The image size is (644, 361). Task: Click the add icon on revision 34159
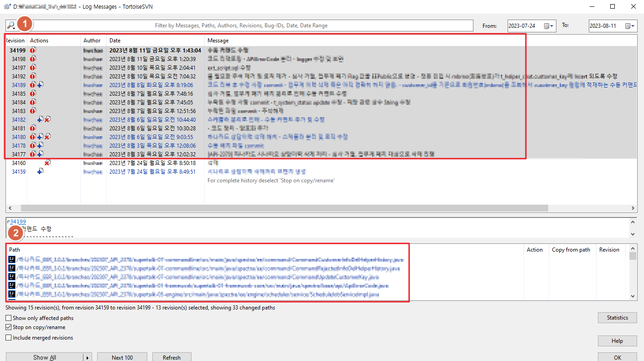(40, 171)
